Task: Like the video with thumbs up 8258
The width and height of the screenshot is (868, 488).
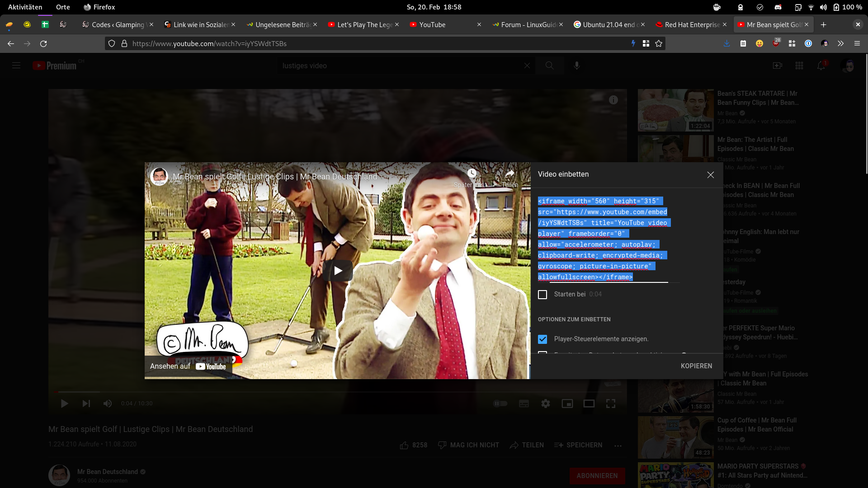Action: (414, 446)
